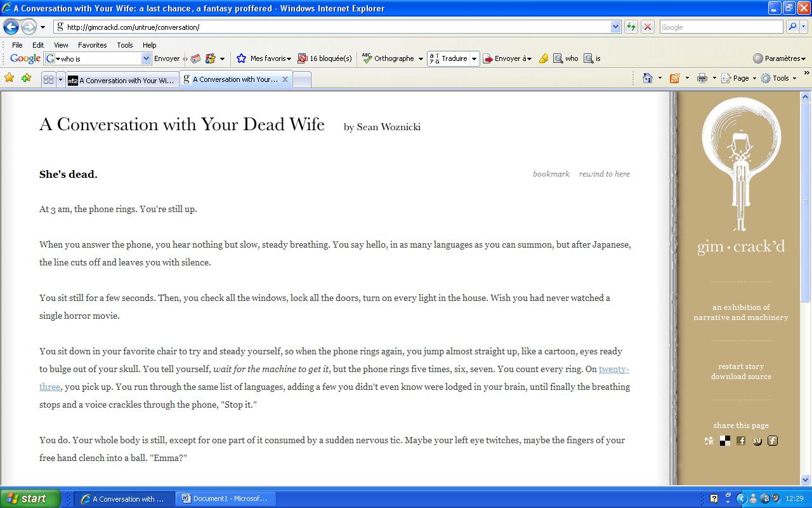Open the Favorites menu
This screenshot has width=812, height=508.
(x=92, y=45)
